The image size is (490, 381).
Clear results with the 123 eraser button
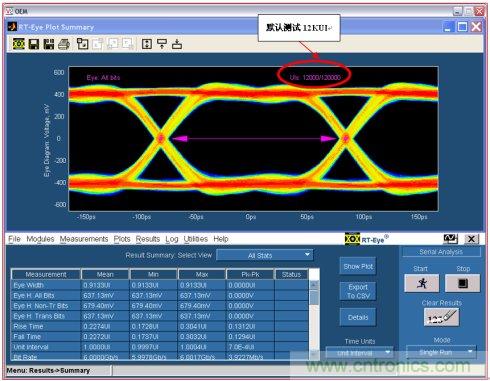(x=441, y=317)
